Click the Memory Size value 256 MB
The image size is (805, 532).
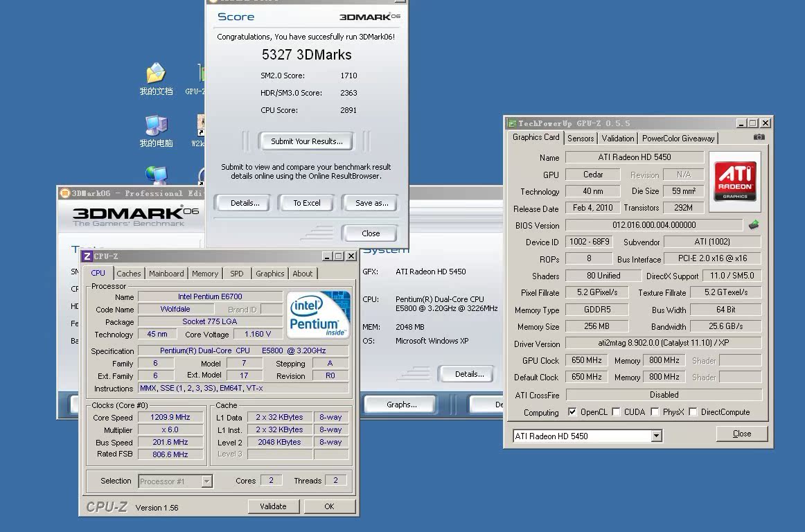[x=597, y=326]
